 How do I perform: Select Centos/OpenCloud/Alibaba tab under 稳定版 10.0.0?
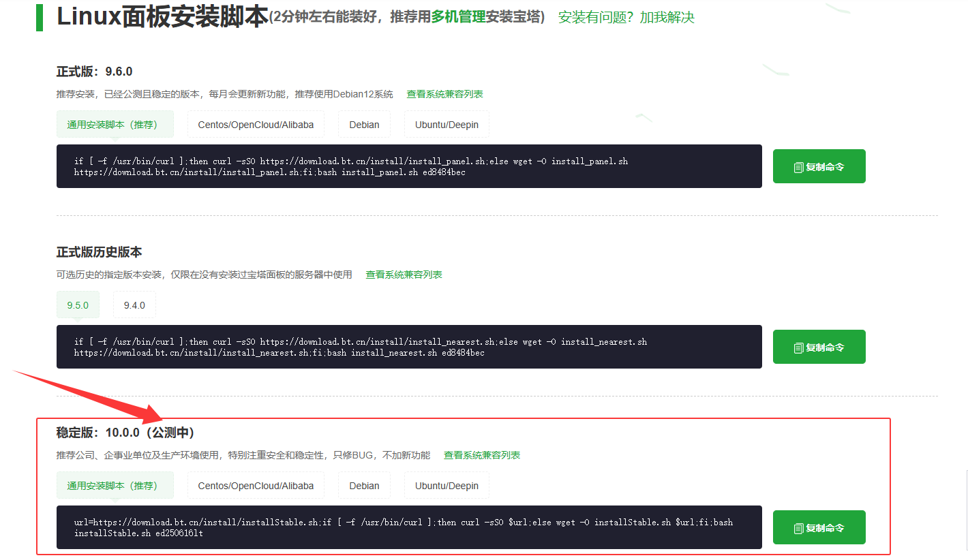256,485
